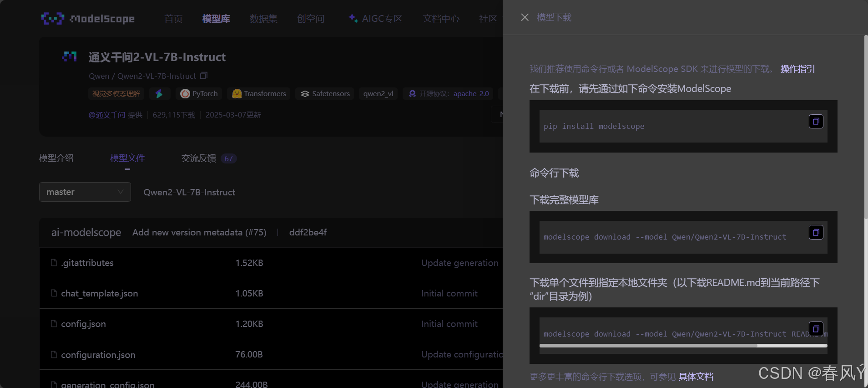Expand the master branch dropdown
Viewport: 868px width, 388px height.
85,192
